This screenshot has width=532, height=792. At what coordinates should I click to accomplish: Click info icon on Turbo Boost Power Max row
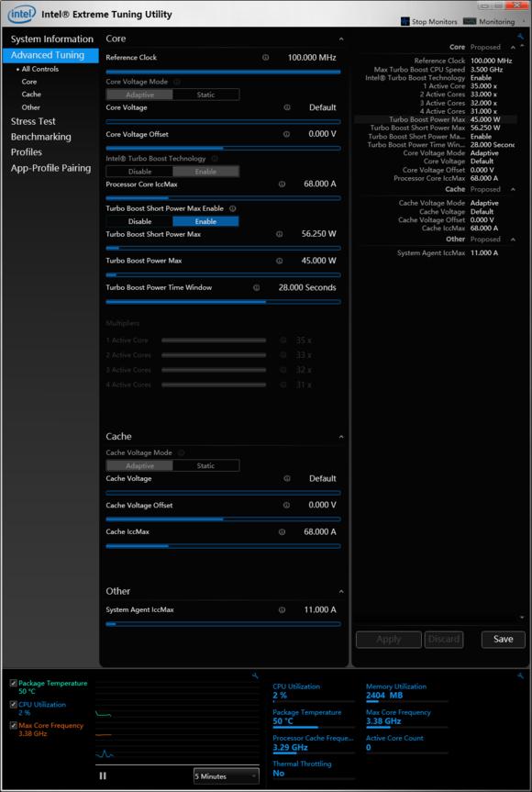pos(279,262)
